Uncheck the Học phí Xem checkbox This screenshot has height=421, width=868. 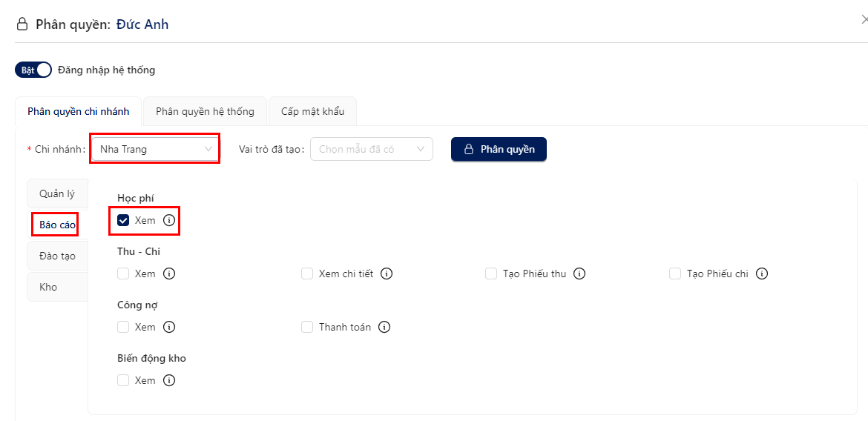tap(123, 220)
